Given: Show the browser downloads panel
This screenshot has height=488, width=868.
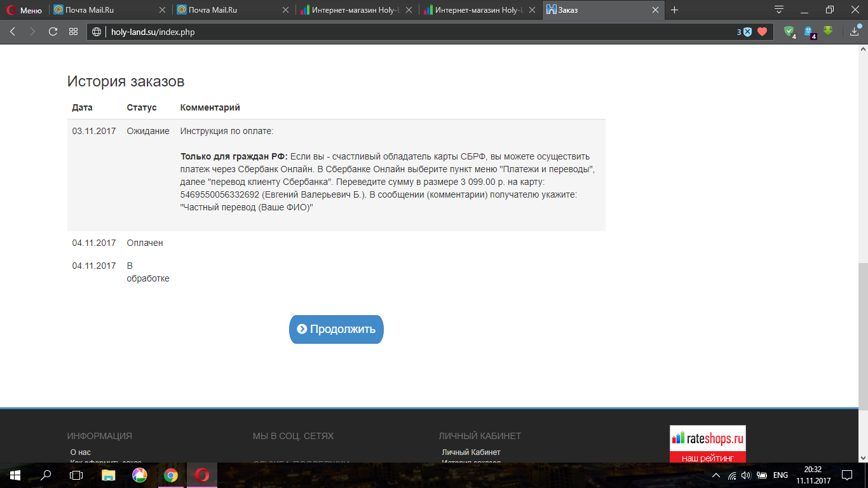Looking at the screenshot, I should 855,32.
